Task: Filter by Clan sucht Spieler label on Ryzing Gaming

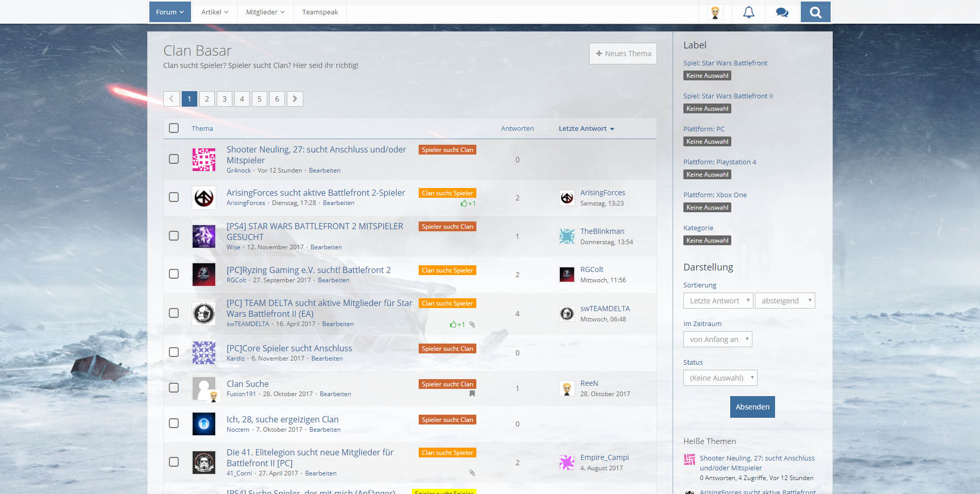Action: (447, 270)
